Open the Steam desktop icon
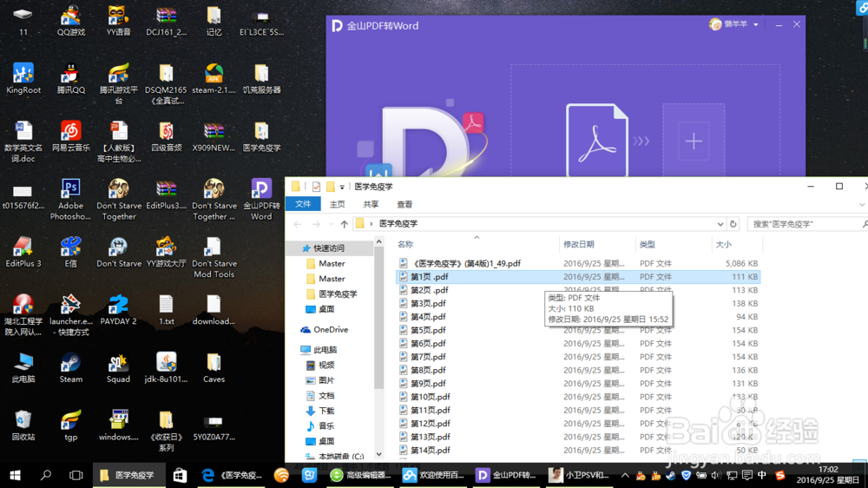 point(71,368)
